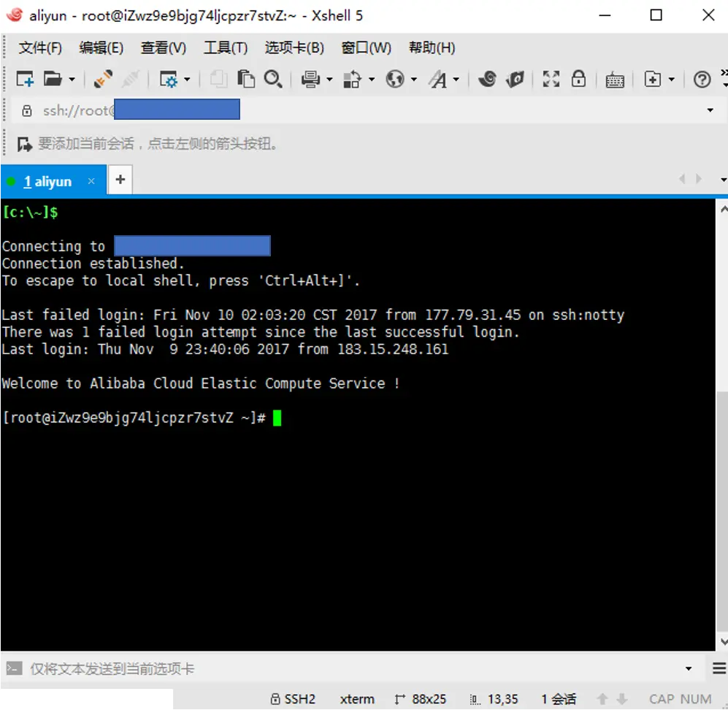Launch the Xagent icon
Screen dimensions: 728x710
pyautogui.click(x=516, y=80)
